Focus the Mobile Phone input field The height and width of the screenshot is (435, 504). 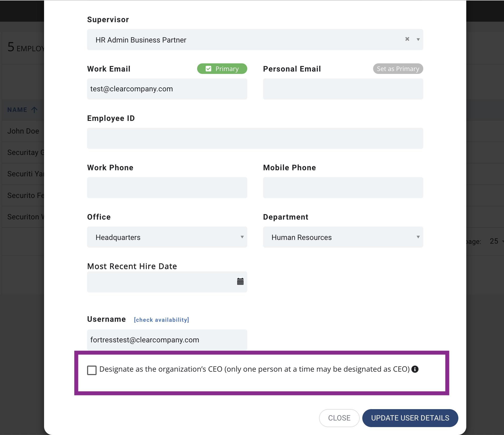tap(343, 188)
